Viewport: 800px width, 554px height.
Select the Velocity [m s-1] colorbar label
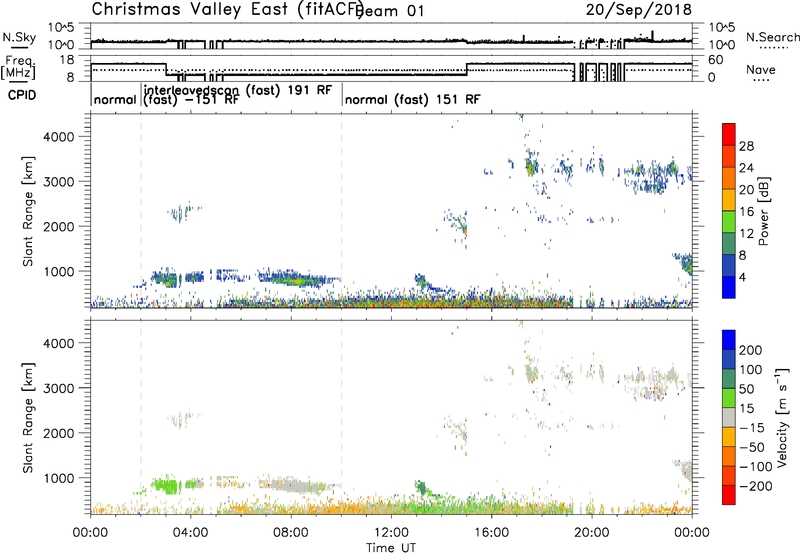click(781, 417)
